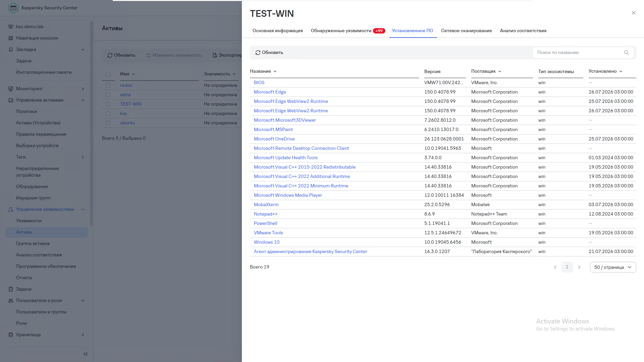Image resolution: width=644 pixels, height=362 pixels.
Task: Open the Обнаруженные уязвимости tab
Action: pos(348,31)
